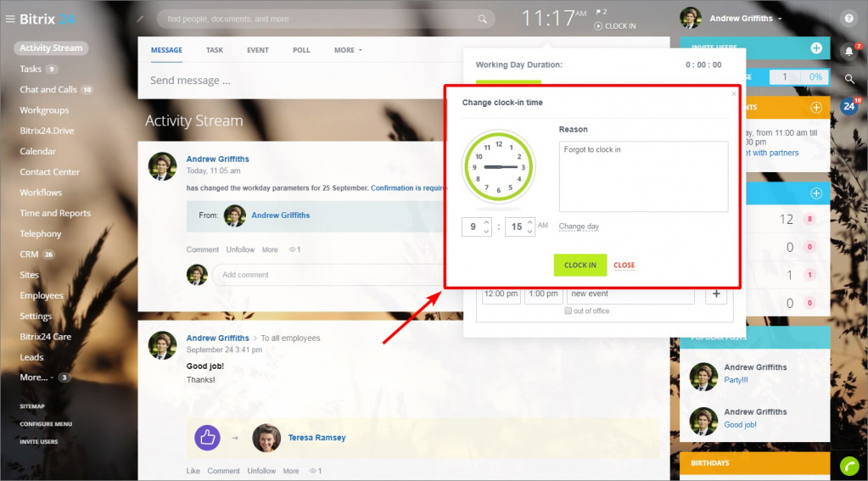Click INVITE USERS link in left menu
Image resolution: width=868 pixels, height=481 pixels.
(x=39, y=442)
